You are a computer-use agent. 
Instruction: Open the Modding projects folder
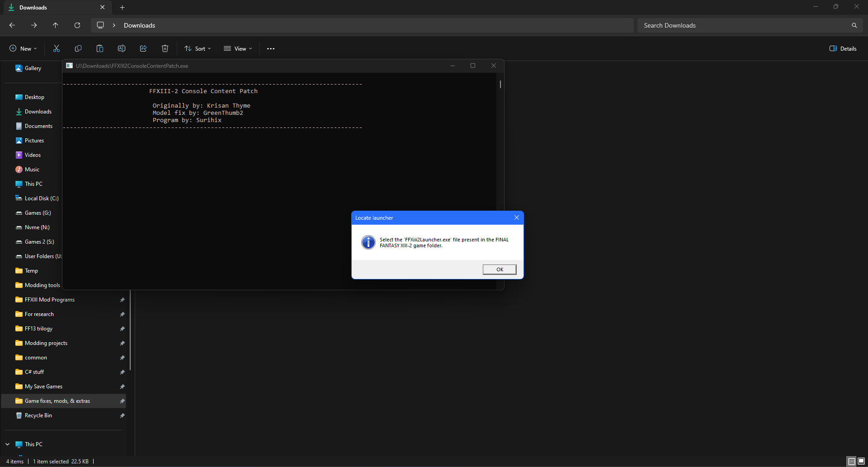[x=46, y=343]
